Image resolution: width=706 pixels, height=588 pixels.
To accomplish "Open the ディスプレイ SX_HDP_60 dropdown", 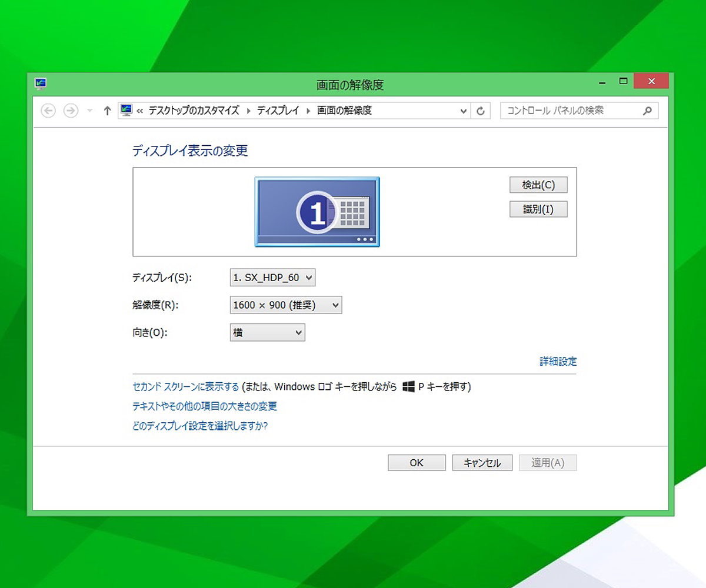I will pos(272,278).
